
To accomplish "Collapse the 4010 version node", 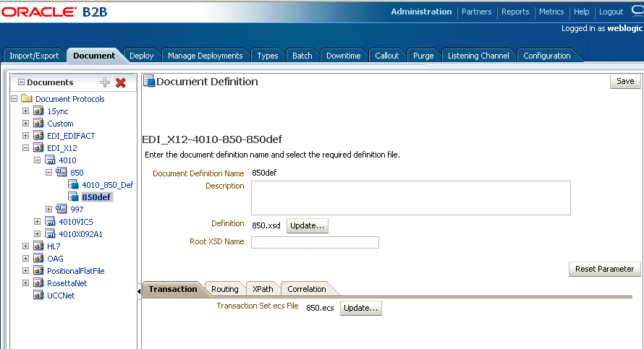I will (37, 160).
